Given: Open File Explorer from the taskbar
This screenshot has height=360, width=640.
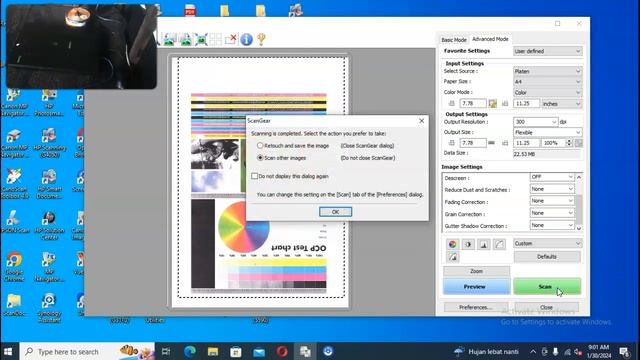Looking at the screenshot, I should click(x=213, y=351).
